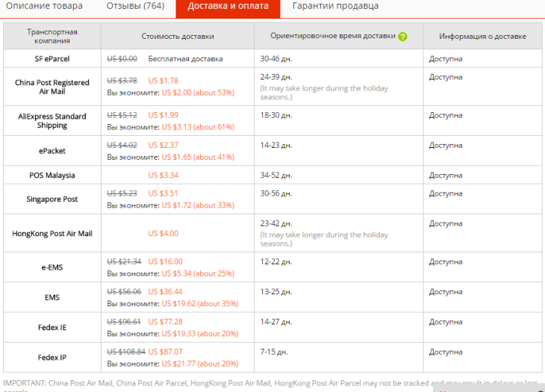Open the delivery time help question icon

coord(402,37)
